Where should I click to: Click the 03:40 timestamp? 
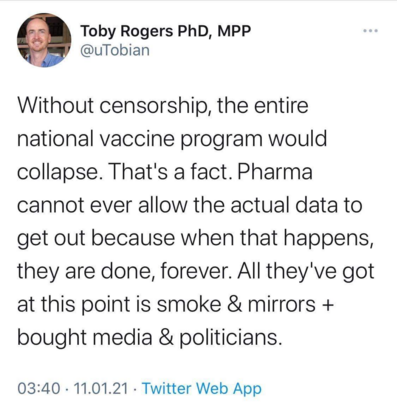(39, 388)
